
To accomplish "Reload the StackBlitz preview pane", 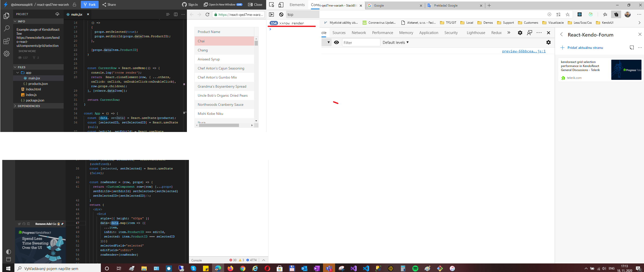I will pos(207,15).
